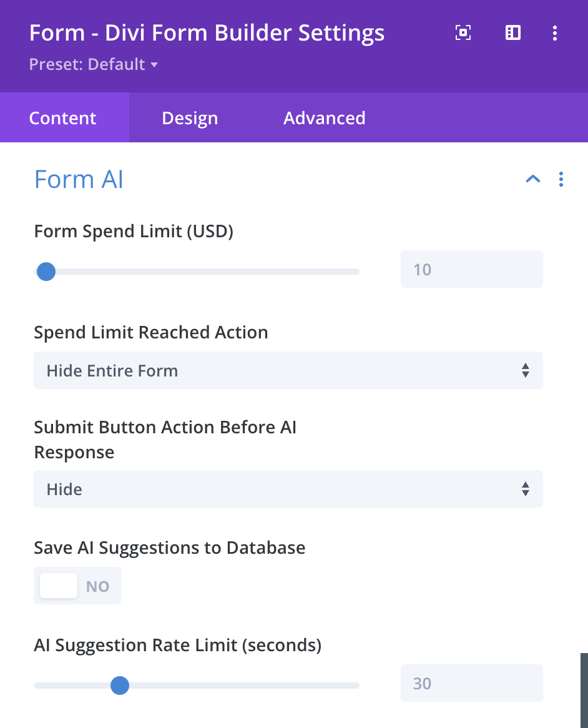The width and height of the screenshot is (588, 728).
Task: Open the Preset: Default dropdown
Action: (94, 64)
